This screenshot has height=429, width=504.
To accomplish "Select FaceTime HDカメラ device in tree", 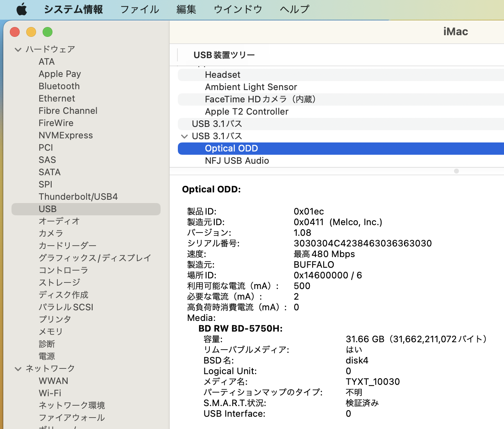I will coord(260,99).
